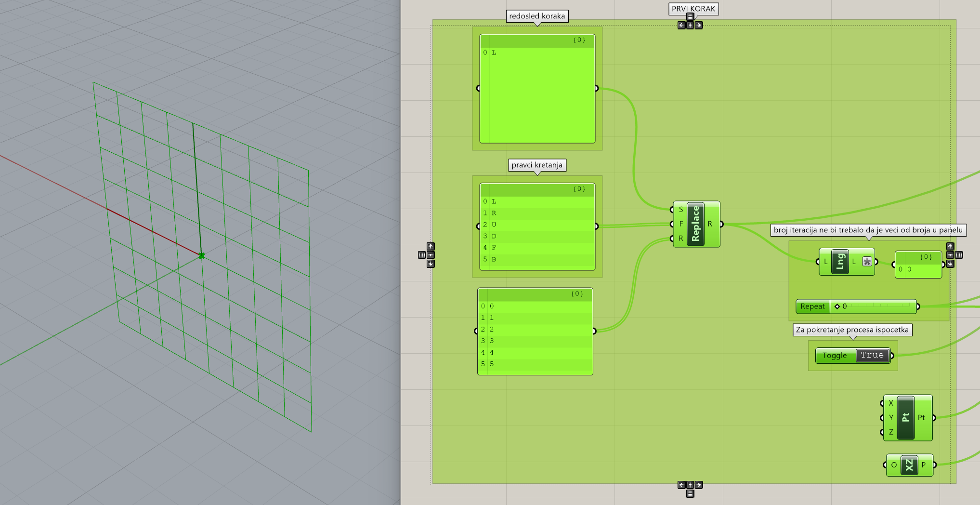
Task: Click the graft asterisk on Lng output
Action: point(867,262)
